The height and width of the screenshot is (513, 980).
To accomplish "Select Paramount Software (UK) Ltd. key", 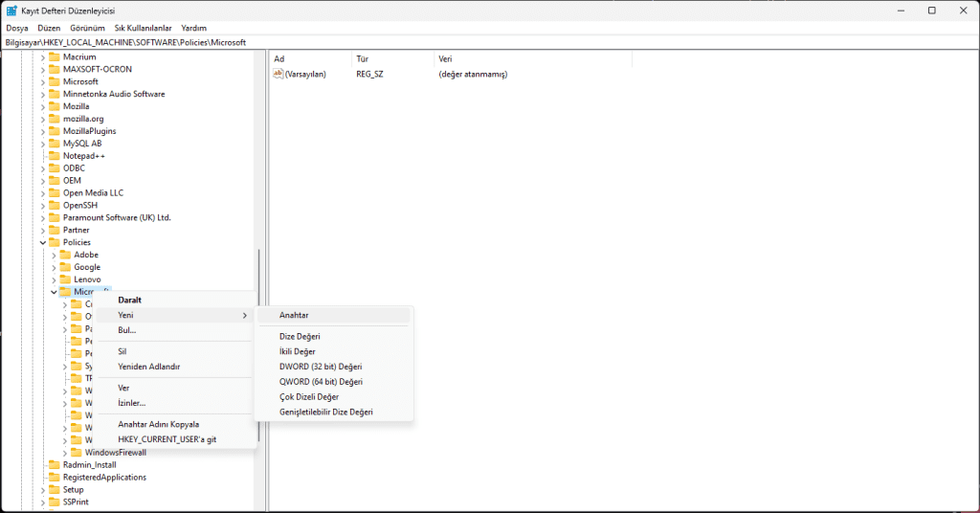I will [117, 217].
